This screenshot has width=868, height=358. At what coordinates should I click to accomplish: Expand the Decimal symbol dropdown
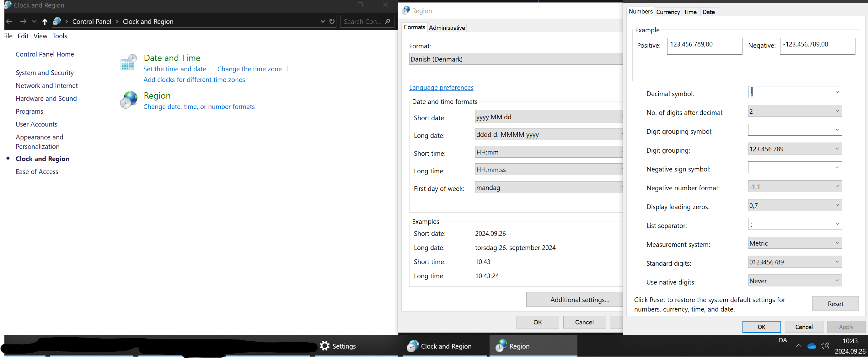click(837, 92)
